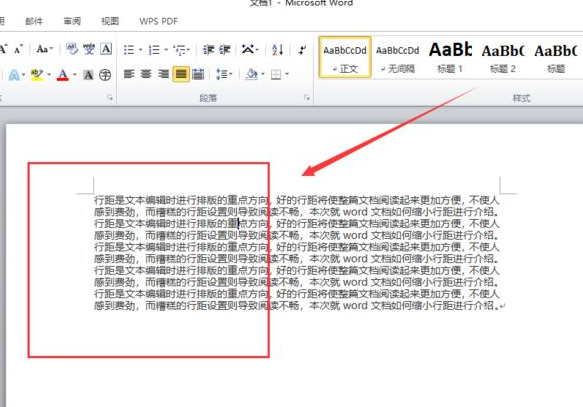Click the Character Border icon

[x=106, y=49]
